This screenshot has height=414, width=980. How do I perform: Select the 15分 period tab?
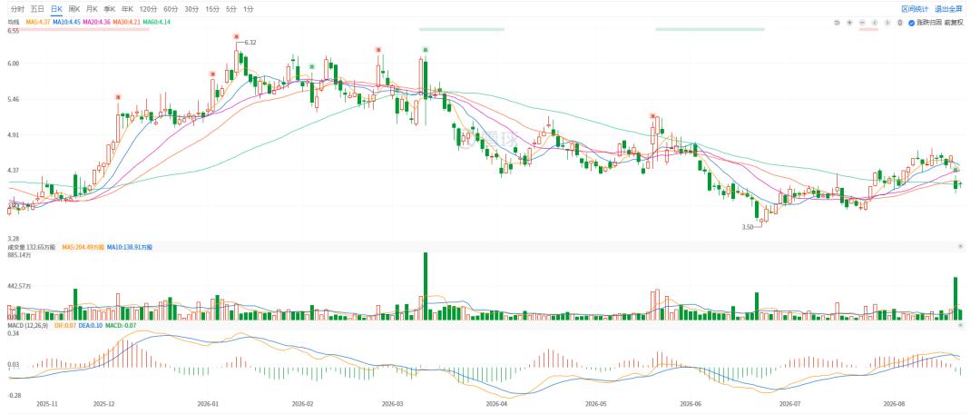[212, 9]
